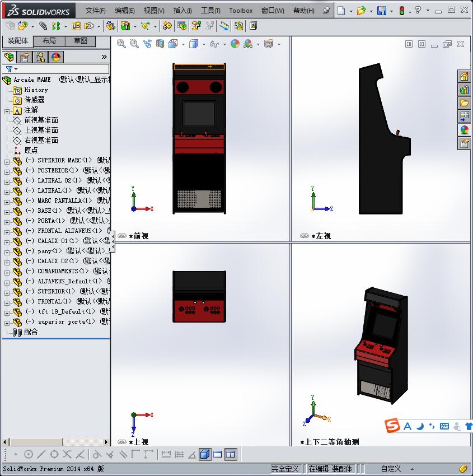Click the New Motion Study gears icon
The image size is (473, 476).
(167, 26)
